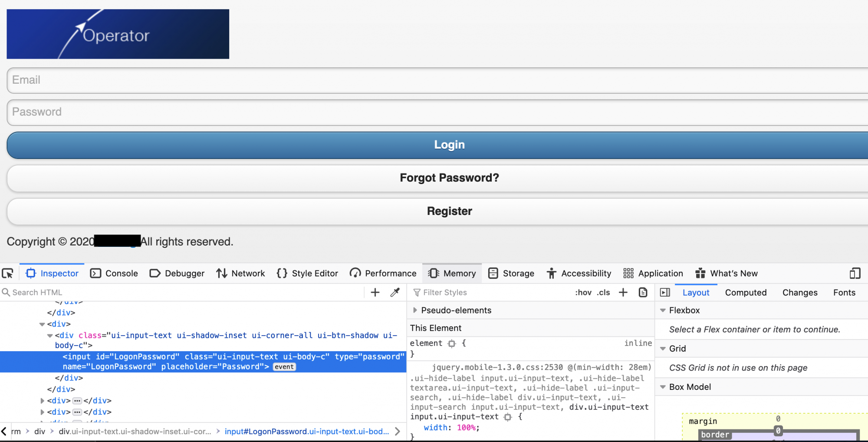Viewport: 868px width, 442px height.
Task: Toggle the three-pane inspector icon
Action: point(665,292)
